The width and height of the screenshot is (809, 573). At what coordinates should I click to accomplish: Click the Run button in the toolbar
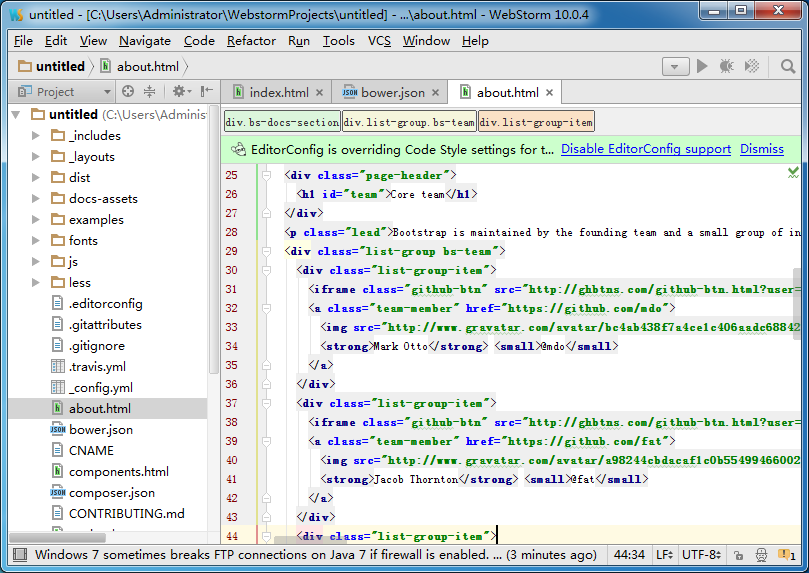[702, 66]
